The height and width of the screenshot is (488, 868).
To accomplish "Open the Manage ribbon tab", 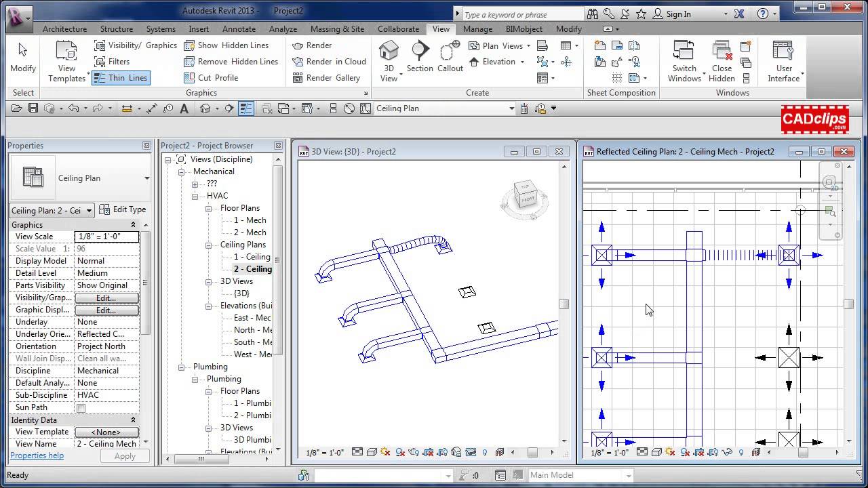I will [x=477, y=29].
